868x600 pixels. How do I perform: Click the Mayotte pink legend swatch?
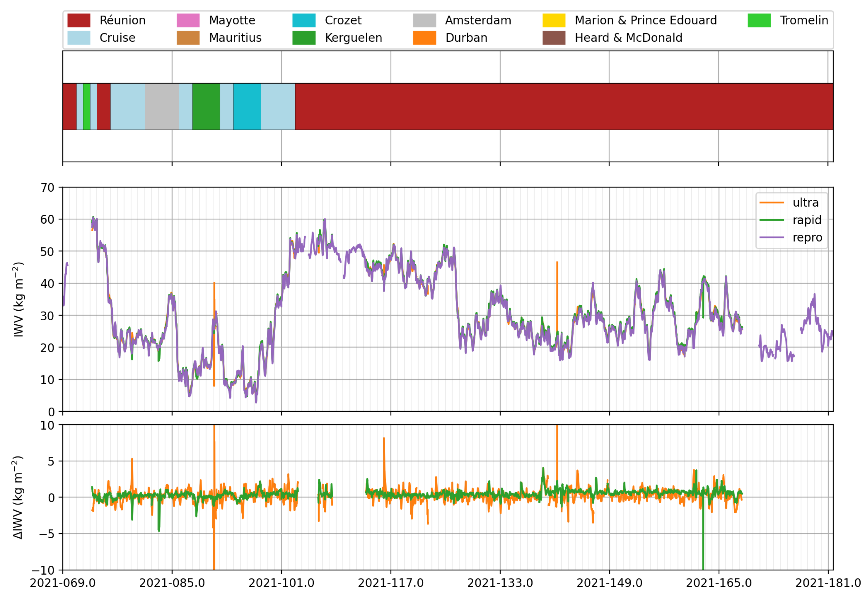[x=188, y=20]
